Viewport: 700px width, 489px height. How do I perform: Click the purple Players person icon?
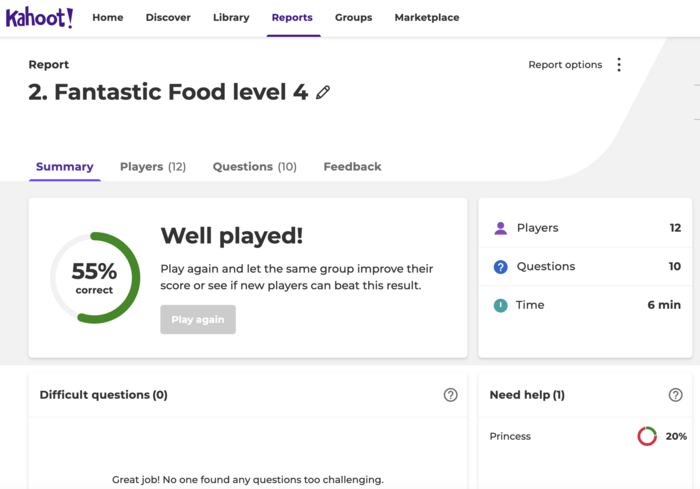point(501,228)
